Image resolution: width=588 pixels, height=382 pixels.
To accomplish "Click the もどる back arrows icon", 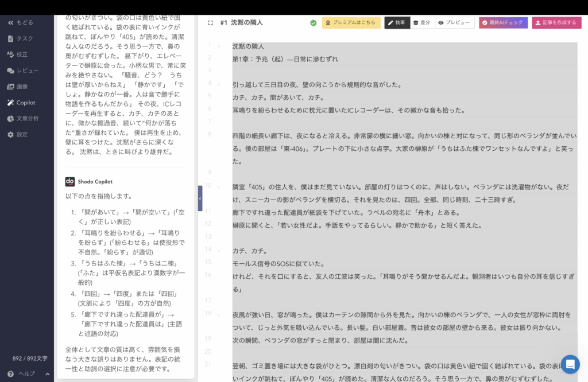I will click(x=11, y=22).
